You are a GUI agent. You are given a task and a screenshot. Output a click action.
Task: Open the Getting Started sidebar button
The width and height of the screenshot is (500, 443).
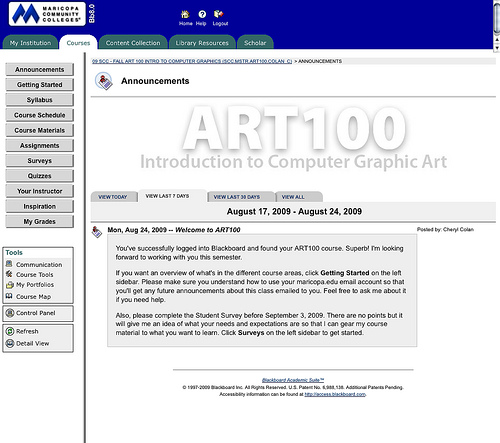click(x=39, y=85)
